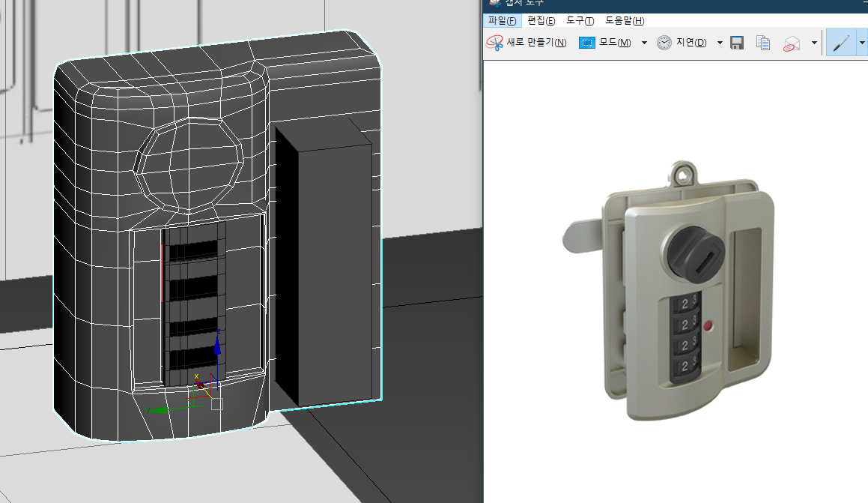Click the captured lock image in Snipping Tool
This screenshot has height=503, width=868.
[x=669, y=291]
